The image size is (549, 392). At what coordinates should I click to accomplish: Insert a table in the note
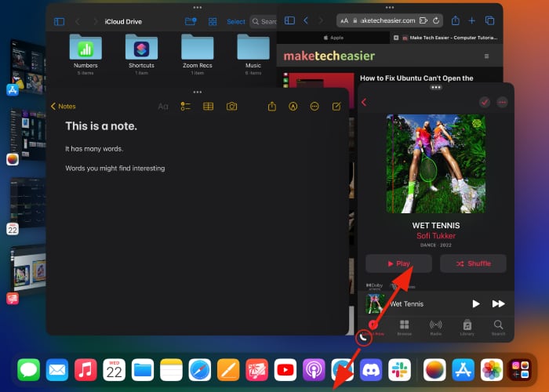(x=209, y=107)
